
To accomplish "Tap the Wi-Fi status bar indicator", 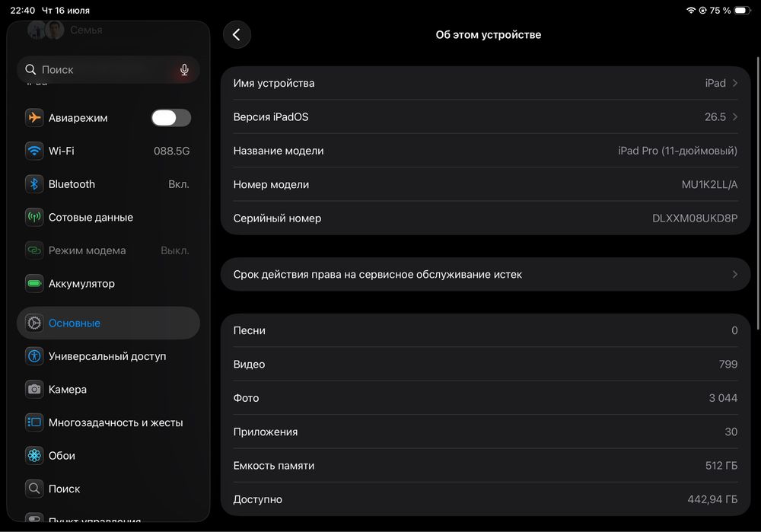I will pyautogui.click(x=691, y=10).
